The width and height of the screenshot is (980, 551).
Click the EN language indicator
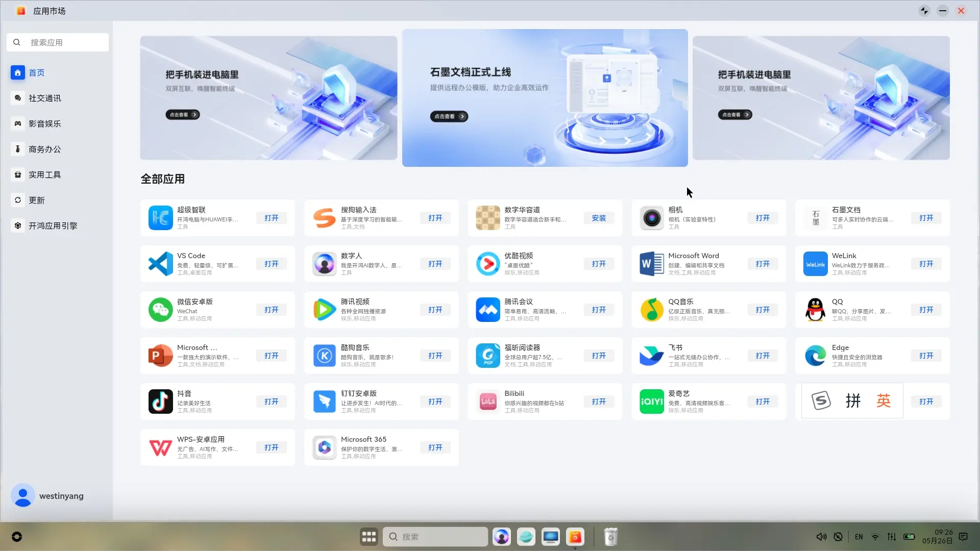(859, 537)
